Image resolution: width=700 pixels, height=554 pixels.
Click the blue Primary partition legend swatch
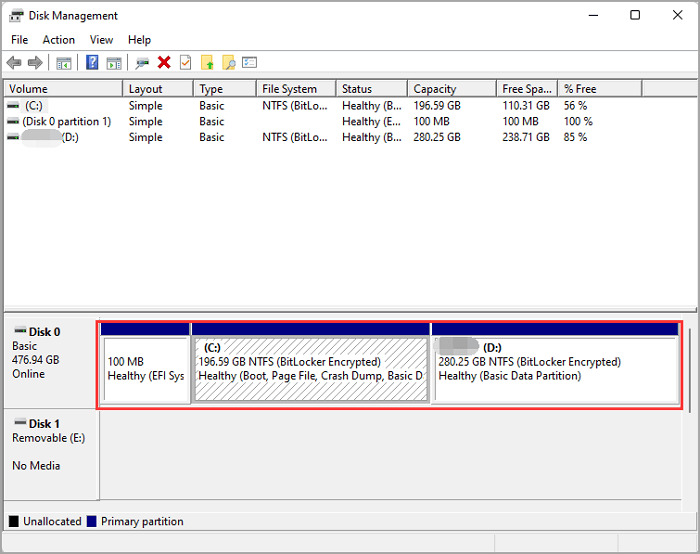pyautogui.click(x=92, y=521)
